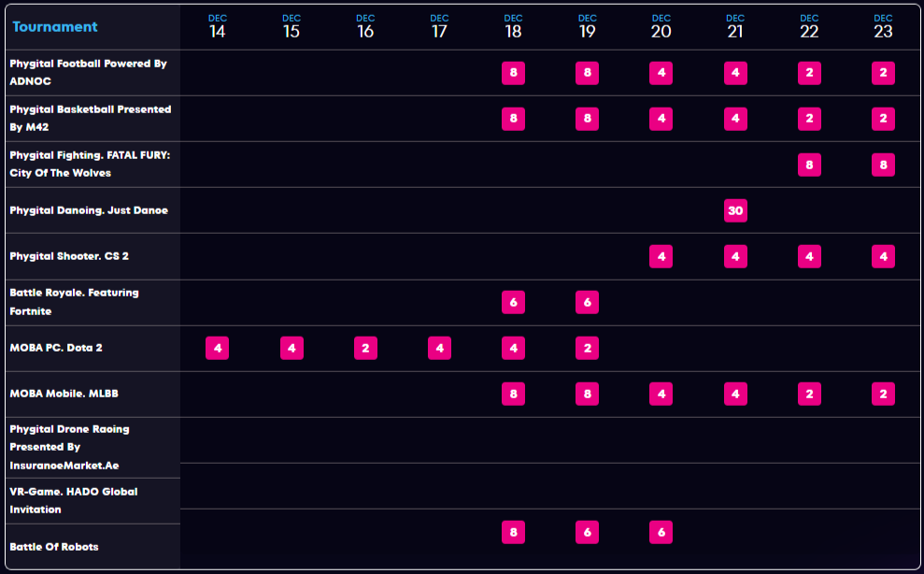Click the Tournament column header

point(55,26)
